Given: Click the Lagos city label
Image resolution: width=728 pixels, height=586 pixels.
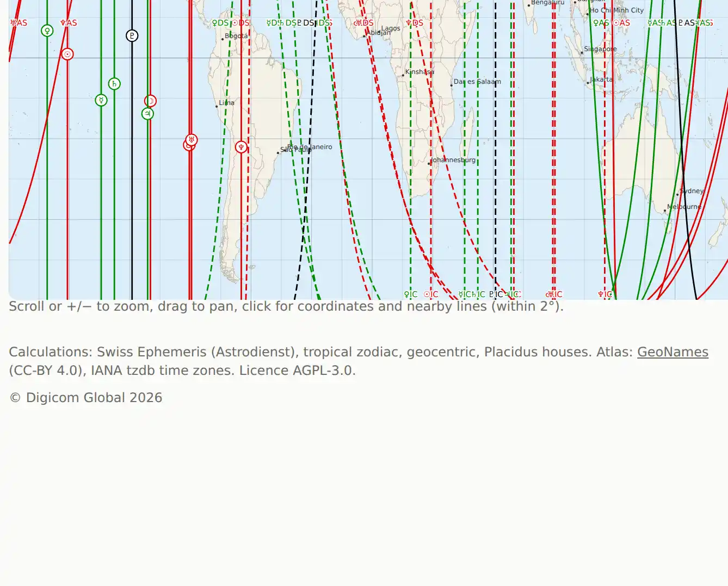Looking at the screenshot, I should (x=391, y=28).
